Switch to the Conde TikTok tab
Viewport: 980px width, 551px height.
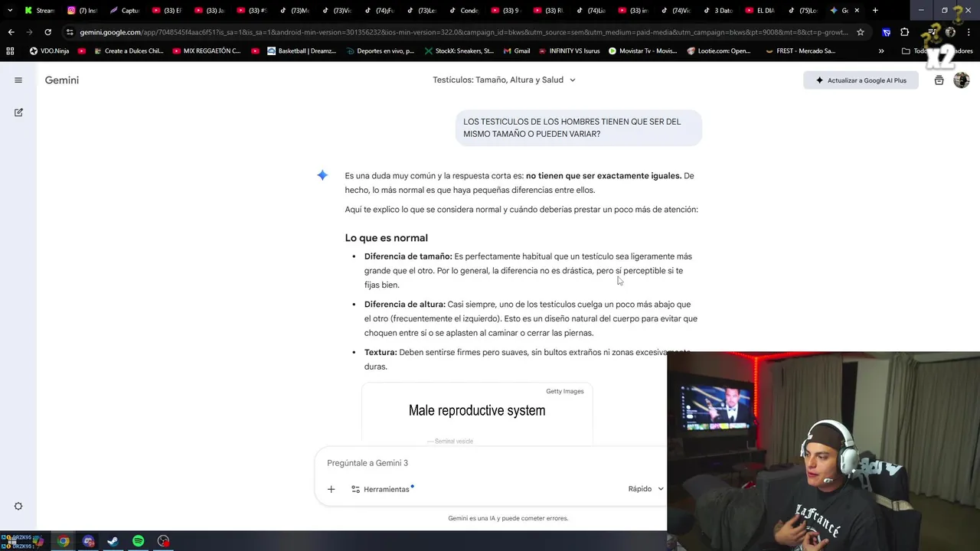[x=463, y=11]
